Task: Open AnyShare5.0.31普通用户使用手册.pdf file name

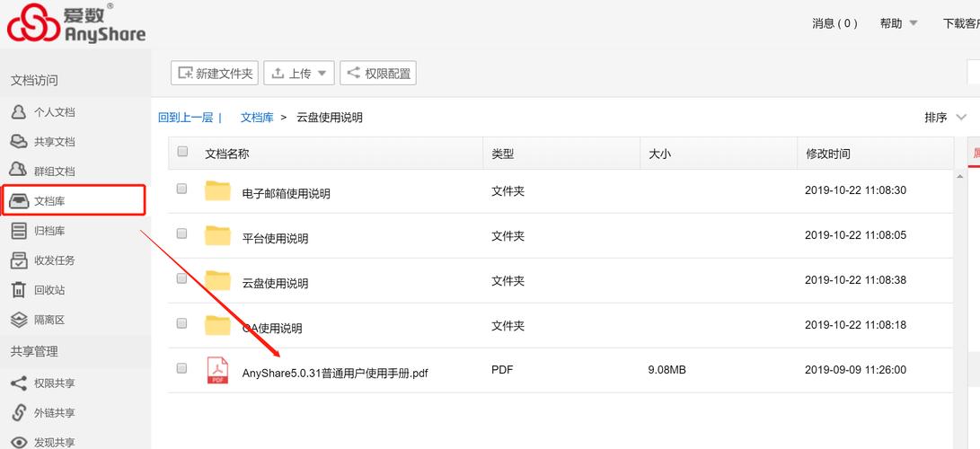Action: tap(335, 374)
